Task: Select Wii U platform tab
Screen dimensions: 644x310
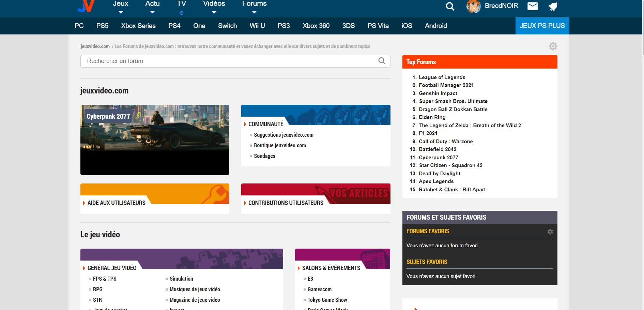Action: (257, 26)
